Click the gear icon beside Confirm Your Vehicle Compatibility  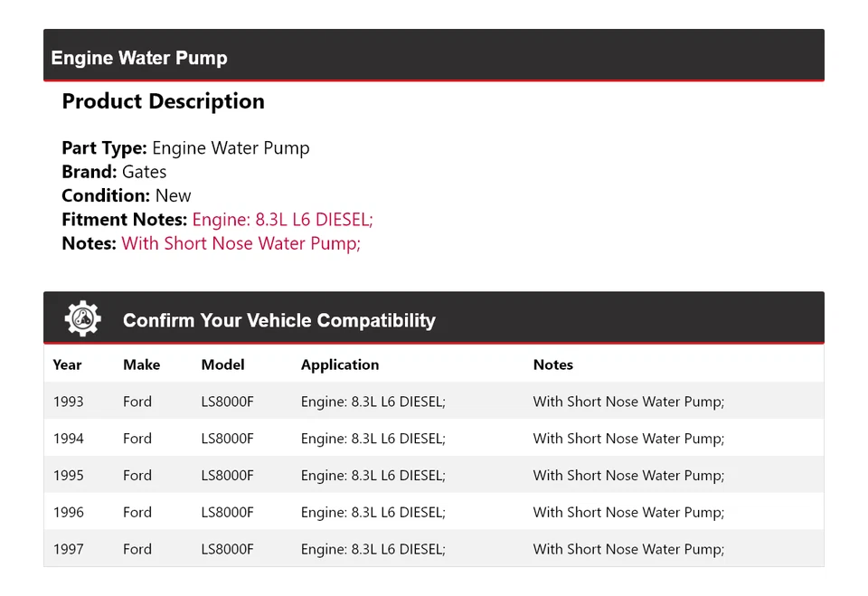tap(82, 319)
